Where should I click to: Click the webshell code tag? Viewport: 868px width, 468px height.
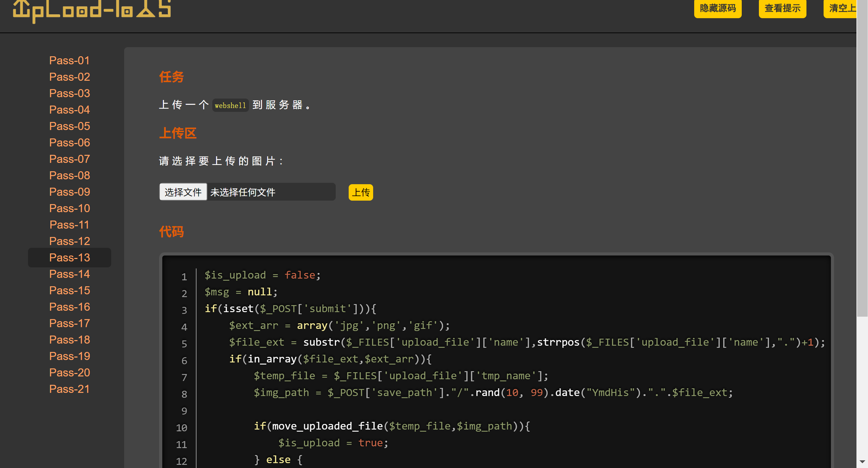(230, 105)
